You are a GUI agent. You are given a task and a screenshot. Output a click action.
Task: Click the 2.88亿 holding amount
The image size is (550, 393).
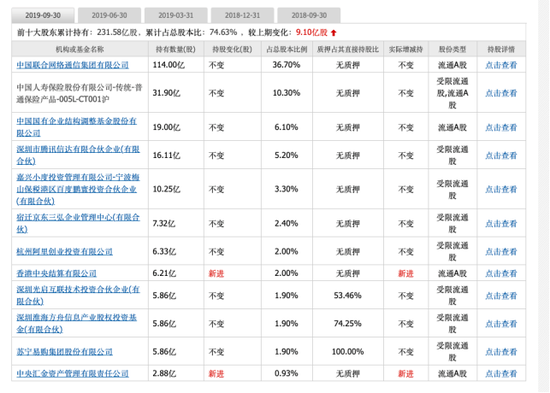(x=164, y=374)
